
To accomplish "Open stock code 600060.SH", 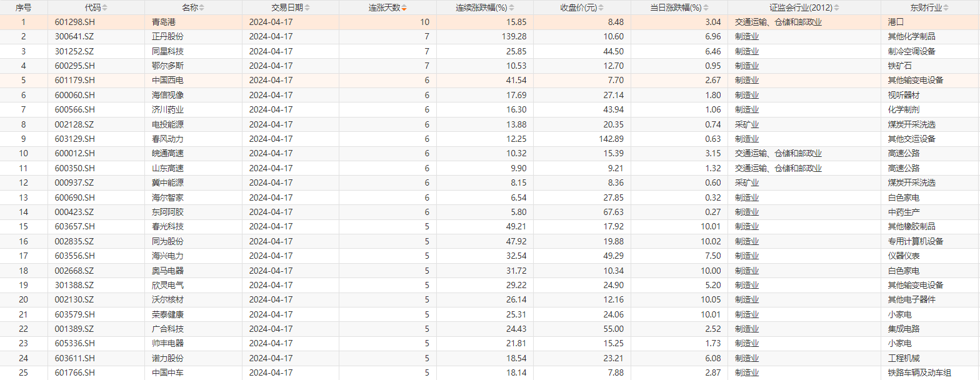I will [x=74, y=95].
